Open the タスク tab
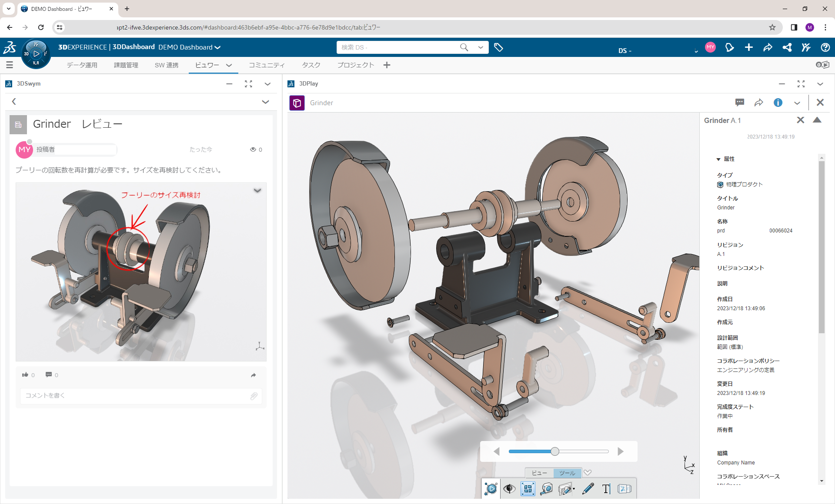Image resolution: width=835 pixels, height=504 pixels. point(311,65)
